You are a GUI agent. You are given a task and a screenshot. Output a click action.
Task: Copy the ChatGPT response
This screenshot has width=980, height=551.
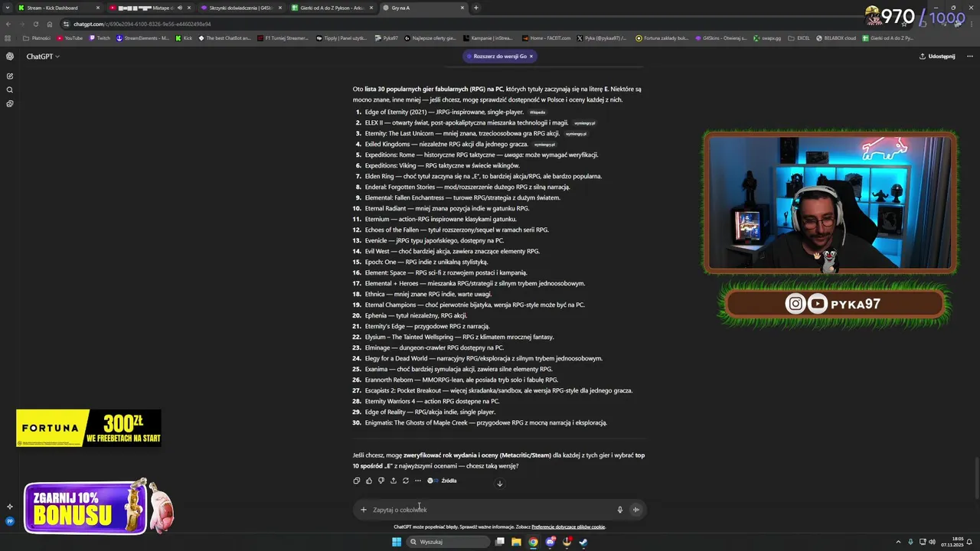coord(357,481)
